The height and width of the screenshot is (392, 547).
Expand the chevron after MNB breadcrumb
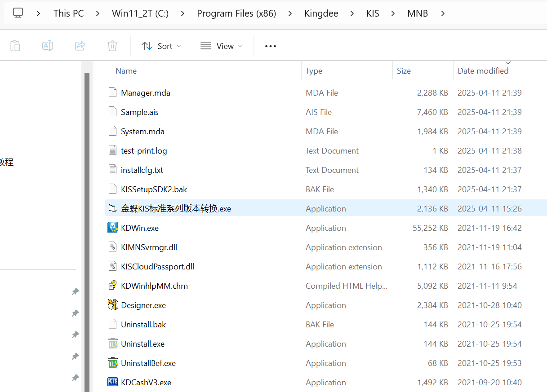point(443,13)
